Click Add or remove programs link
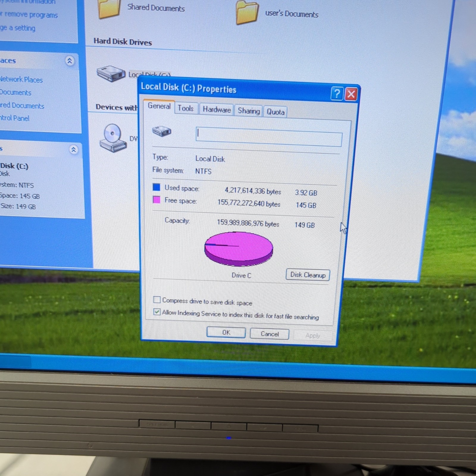This screenshot has width=476, height=476. (29, 15)
